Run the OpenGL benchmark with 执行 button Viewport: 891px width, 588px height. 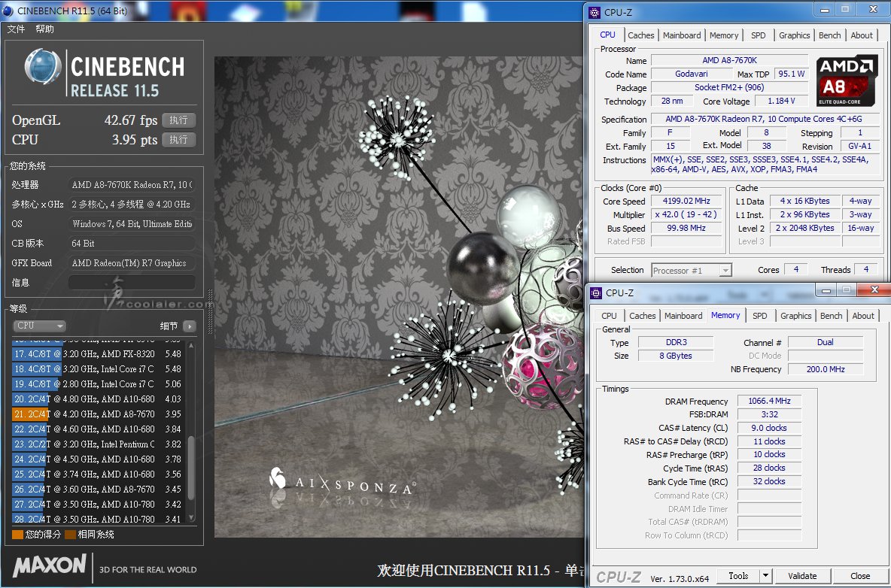(x=178, y=120)
